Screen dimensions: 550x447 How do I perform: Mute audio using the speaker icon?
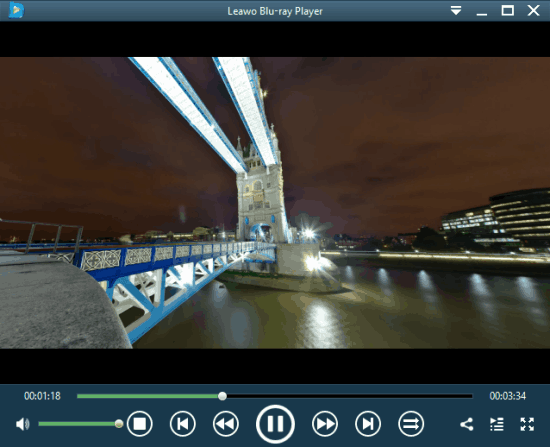click(23, 424)
